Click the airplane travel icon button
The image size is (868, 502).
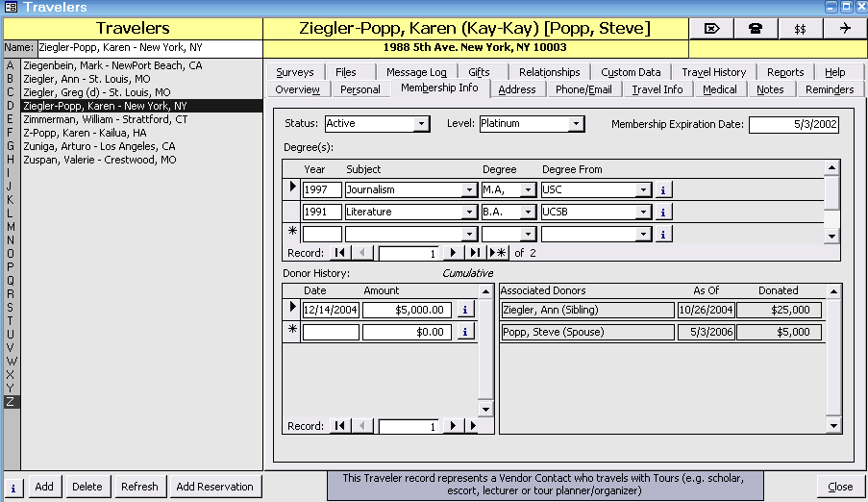pyautogui.click(x=844, y=28)
